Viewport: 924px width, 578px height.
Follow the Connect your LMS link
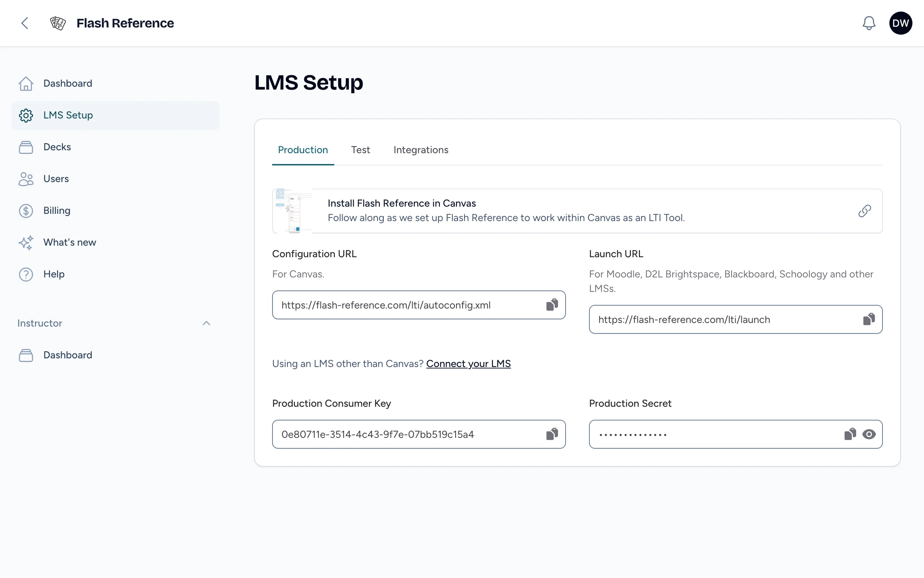pyautogui.click(x=468, y=363)
